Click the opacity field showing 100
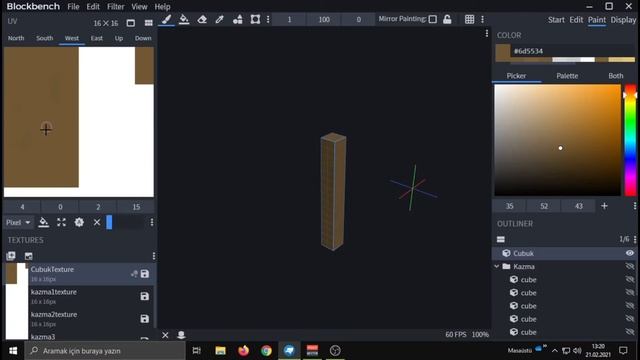The width and height of the screenshot is (640, 360). point(324,19)
